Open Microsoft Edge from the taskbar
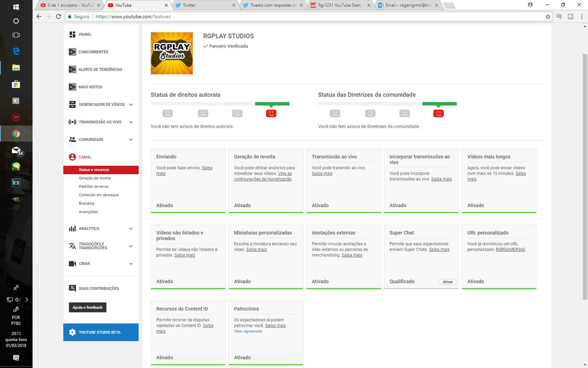The image size is (588, 368). [16, 51]
